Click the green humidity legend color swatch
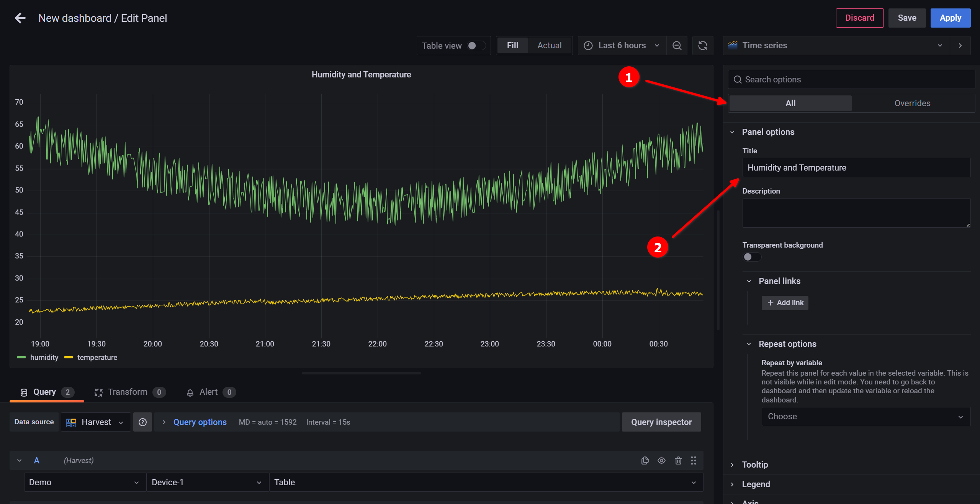 [x=21, y=357]
